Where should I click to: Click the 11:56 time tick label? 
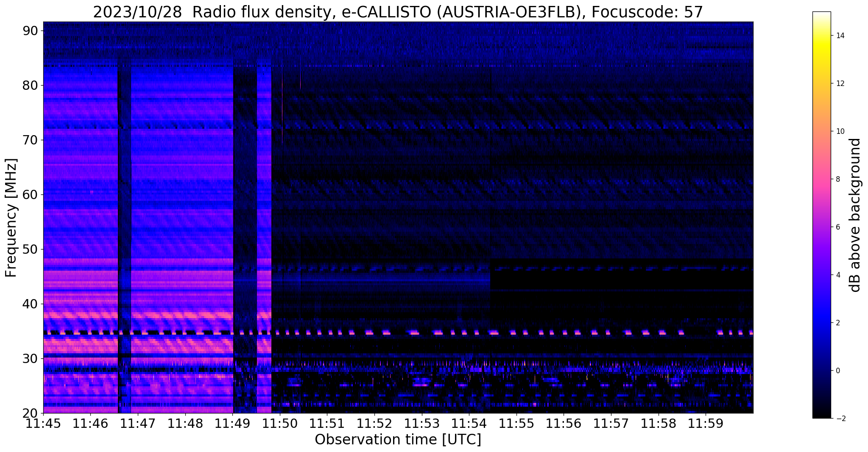click(x=564, y=424)
